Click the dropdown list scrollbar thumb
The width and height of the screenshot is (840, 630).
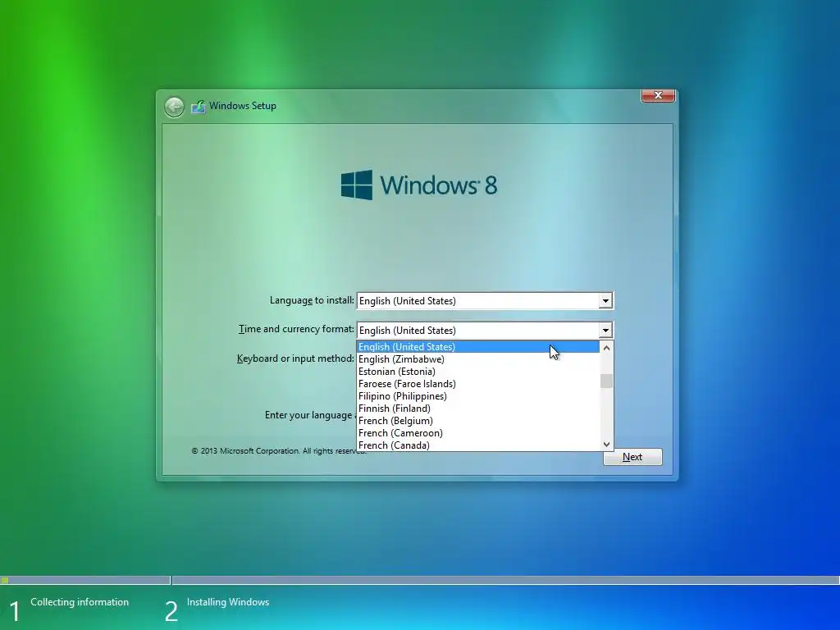point(606,381)
